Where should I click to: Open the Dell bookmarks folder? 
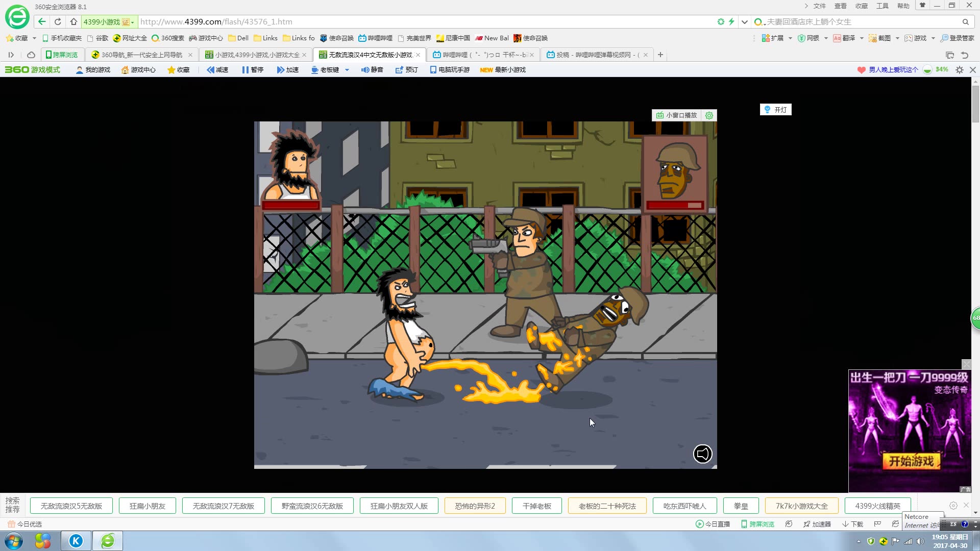[x=238, y=38]
